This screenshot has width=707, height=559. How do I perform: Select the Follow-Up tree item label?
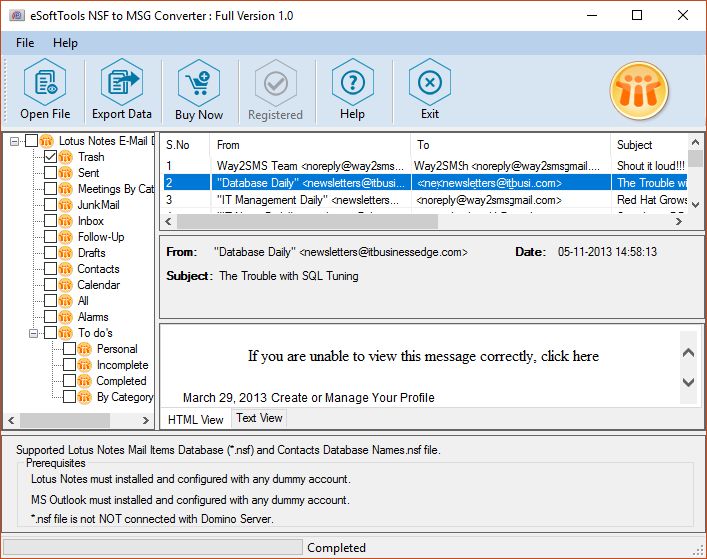(101, 237)
